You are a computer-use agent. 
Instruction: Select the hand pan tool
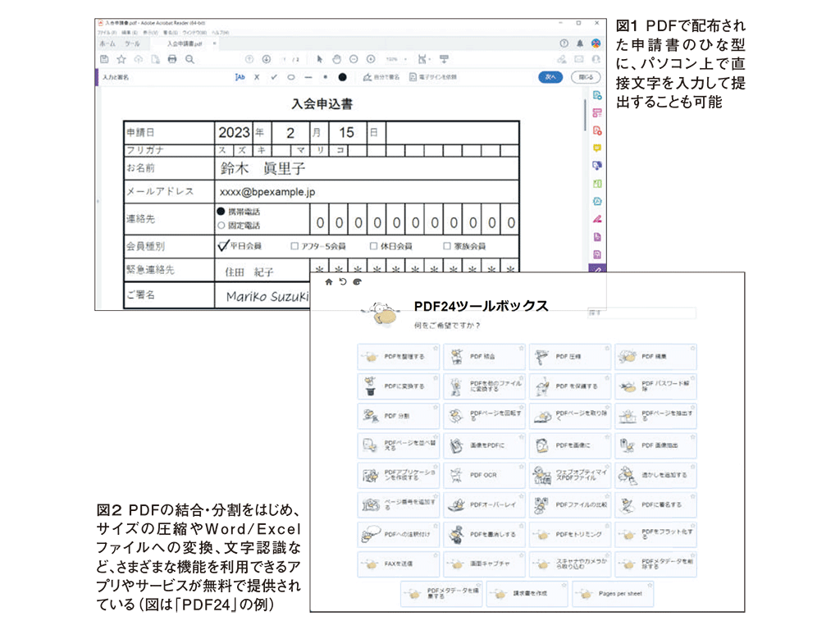[336, 59]
